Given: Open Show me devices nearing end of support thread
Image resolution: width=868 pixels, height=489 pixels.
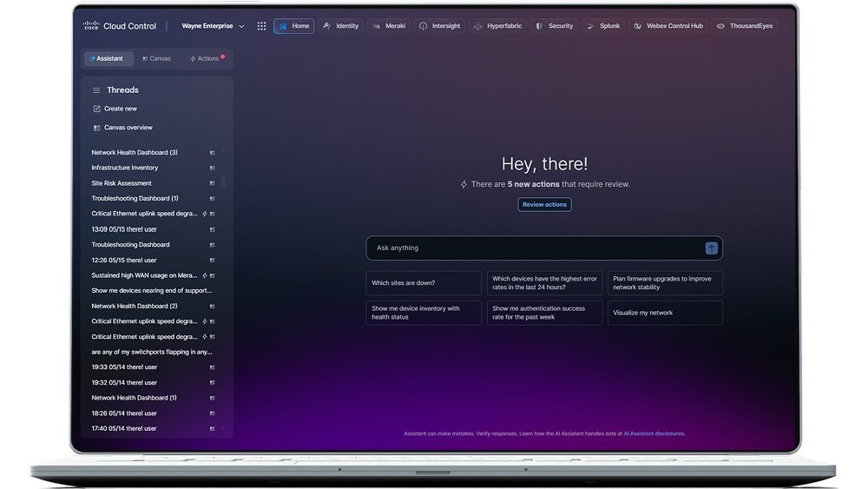Looking at the screenshot, I should point(152,290).
